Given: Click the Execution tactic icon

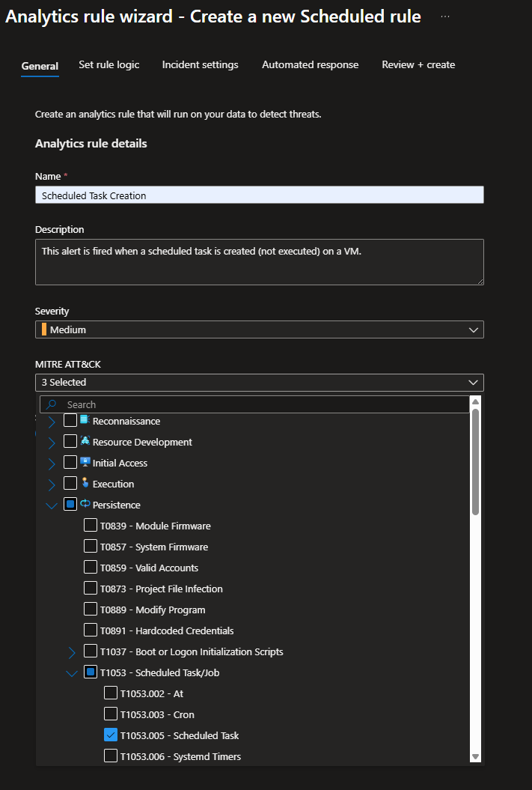Looking at the screenshot, I should point(85,483).
